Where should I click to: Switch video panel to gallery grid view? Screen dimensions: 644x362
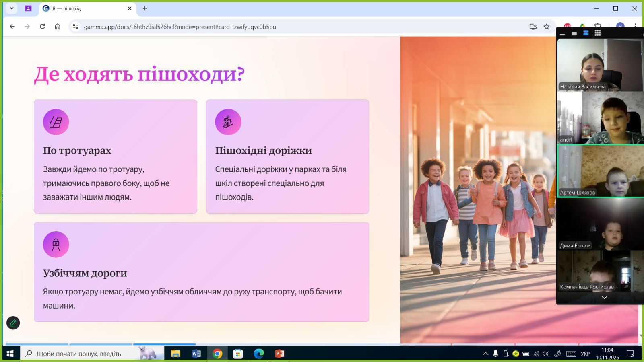pyautogui.click(x=598, y=33)
